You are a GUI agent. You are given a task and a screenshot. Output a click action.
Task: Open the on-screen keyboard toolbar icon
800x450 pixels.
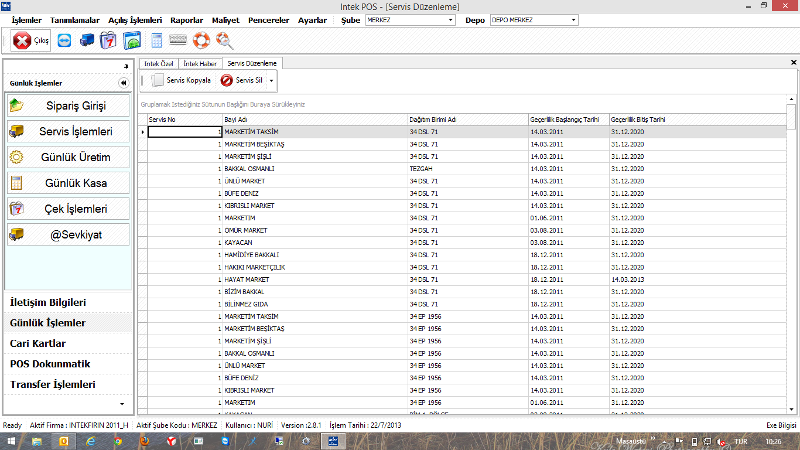point(178,41)
